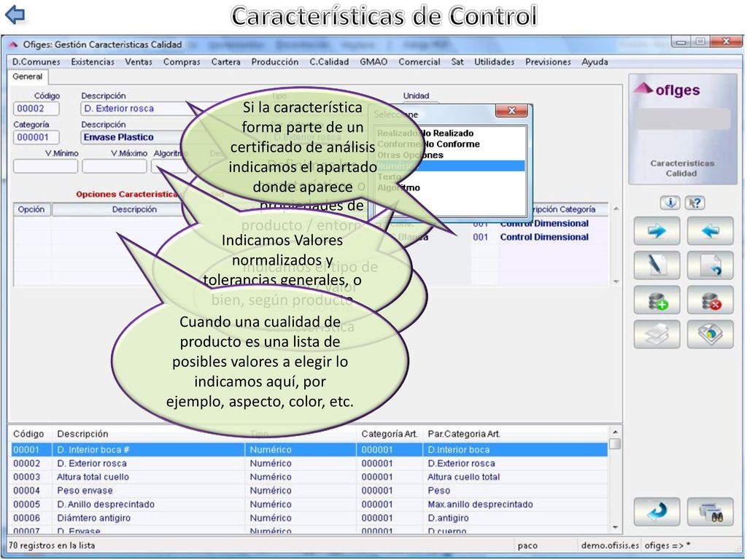Open the information icon button
The height and width of the screenshot is (560, 747).
670,203
